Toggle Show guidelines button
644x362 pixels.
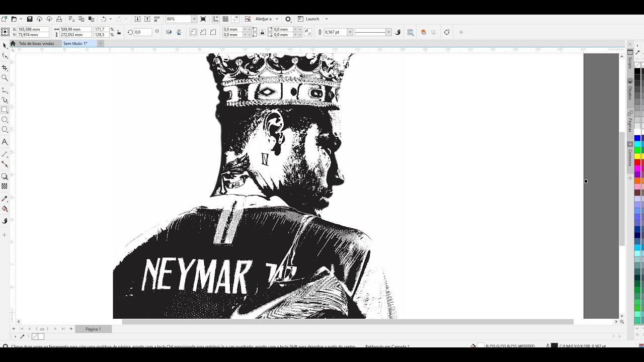pyautogui.click(x=235, y=19)
